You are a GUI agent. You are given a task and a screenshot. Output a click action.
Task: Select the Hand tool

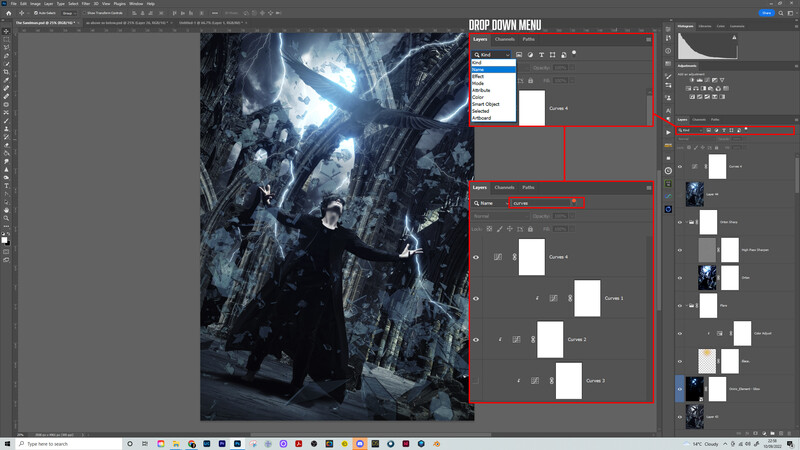6,210
